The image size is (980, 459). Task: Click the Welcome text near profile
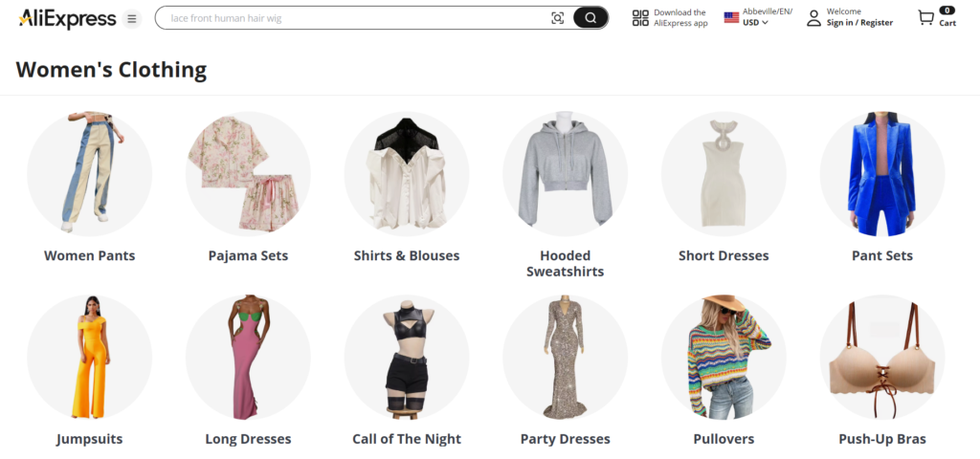(844, 11)
